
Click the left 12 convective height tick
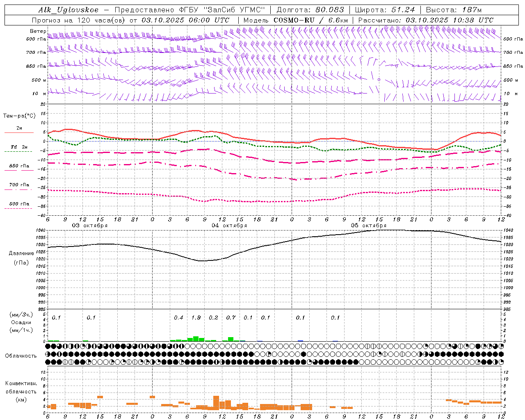(44, 372)
